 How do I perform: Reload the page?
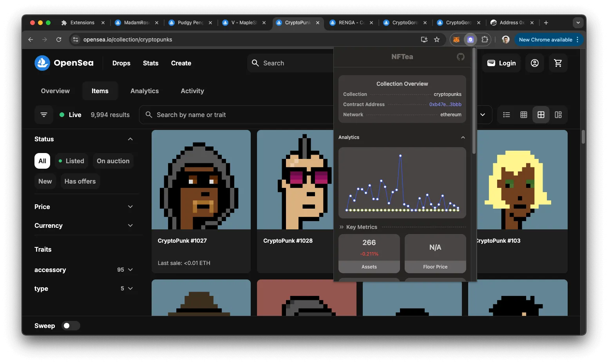[x=59, y=40]
